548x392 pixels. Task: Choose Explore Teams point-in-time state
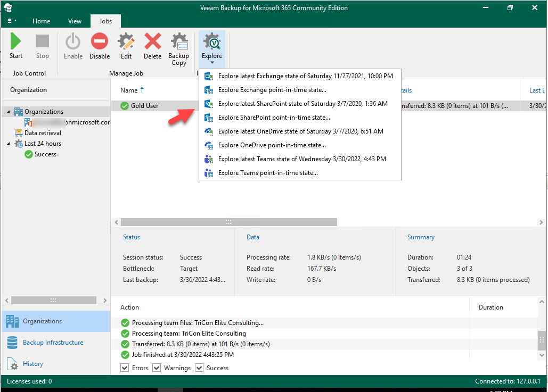click(300, 173)
